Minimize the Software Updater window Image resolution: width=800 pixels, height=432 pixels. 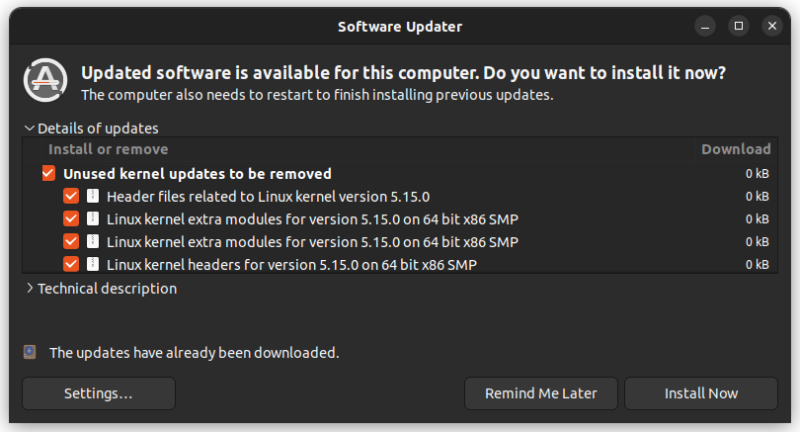click(705, 26)
